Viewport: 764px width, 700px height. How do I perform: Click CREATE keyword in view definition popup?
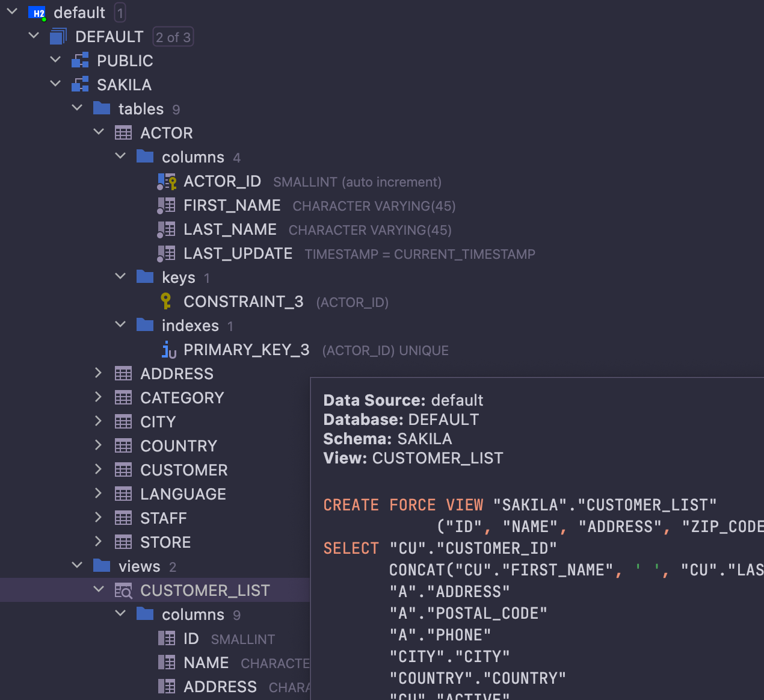click(351, 505)
